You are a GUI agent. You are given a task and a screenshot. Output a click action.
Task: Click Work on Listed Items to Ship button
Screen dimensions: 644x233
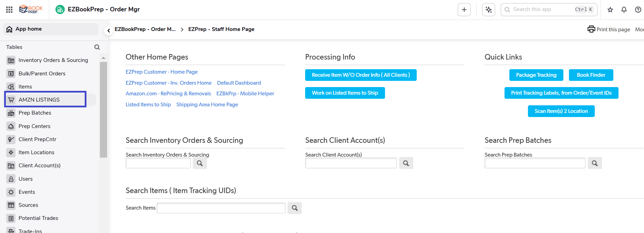point(345,93)
